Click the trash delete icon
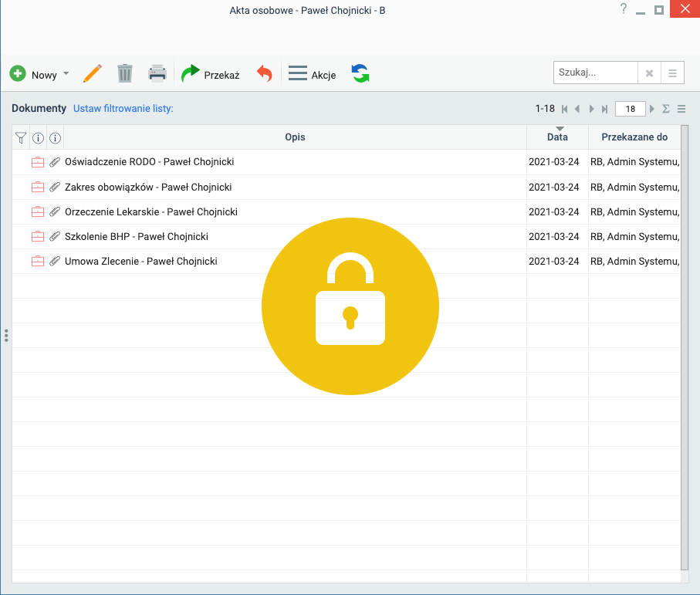Viewport: 700px width, 595px height. [125, 73]
